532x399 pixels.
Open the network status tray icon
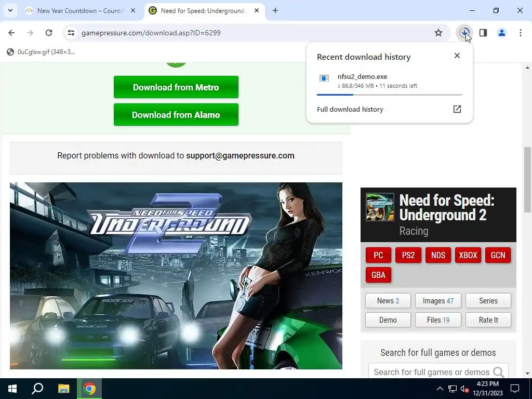click(453, 389)
